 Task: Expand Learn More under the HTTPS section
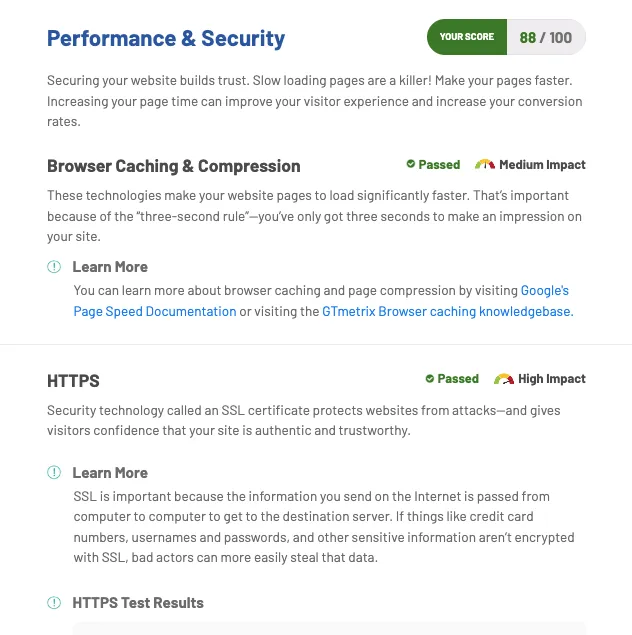[110, 473]
